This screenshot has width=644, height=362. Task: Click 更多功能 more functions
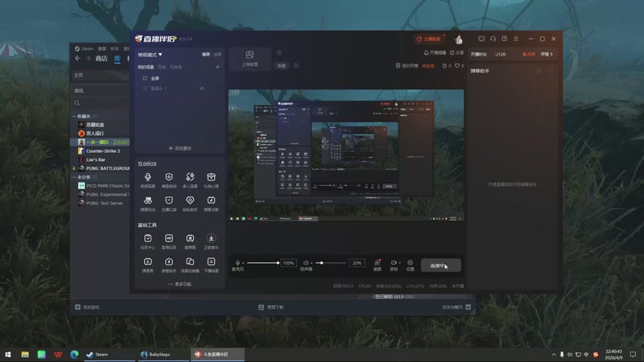[180, 284]
